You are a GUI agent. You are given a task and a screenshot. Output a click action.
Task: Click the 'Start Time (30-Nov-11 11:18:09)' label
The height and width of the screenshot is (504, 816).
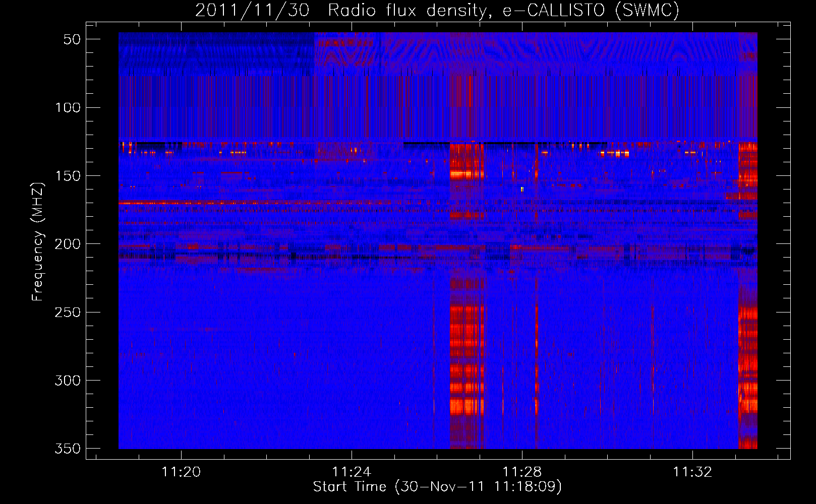[437, 487]
